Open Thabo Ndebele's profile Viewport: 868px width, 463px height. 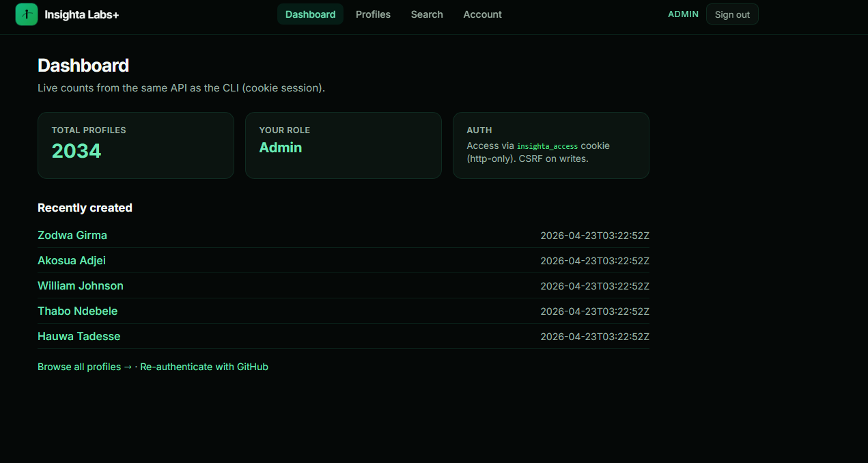(x=78, y=311)
